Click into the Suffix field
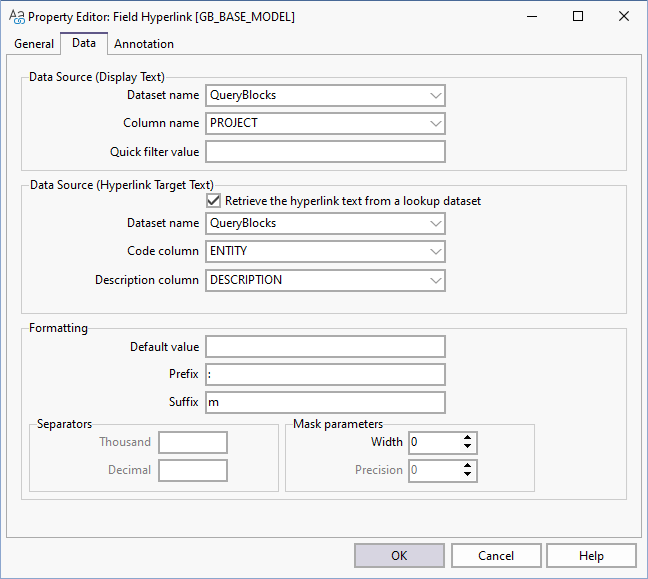The height and width of the screenshot is (579, 648). [x=325, y=403]
